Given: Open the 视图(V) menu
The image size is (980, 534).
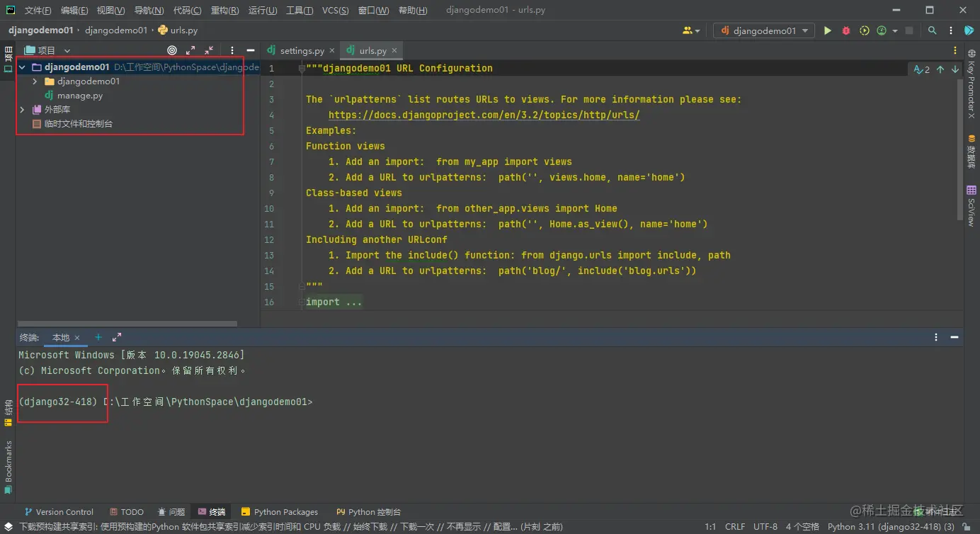Looking at the screenshot, I should tap(110, 11).
